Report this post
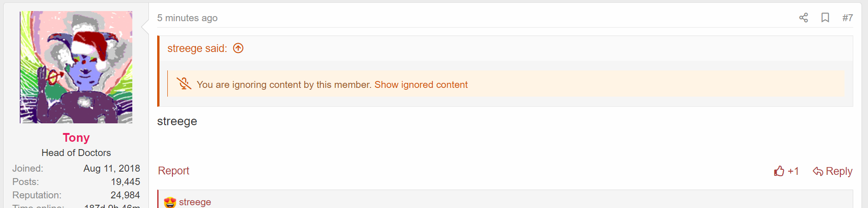Viewport: 868px width, 208px height. (x=173, y=171)
